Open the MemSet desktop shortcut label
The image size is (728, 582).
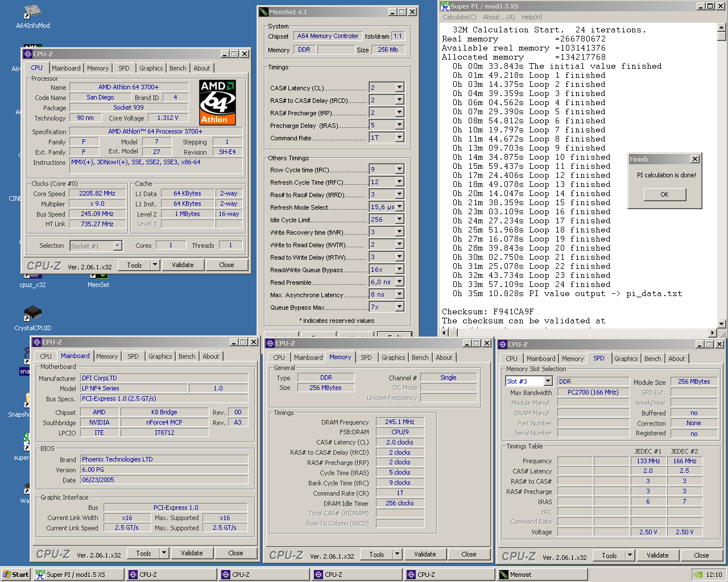(x=98, y=285)
